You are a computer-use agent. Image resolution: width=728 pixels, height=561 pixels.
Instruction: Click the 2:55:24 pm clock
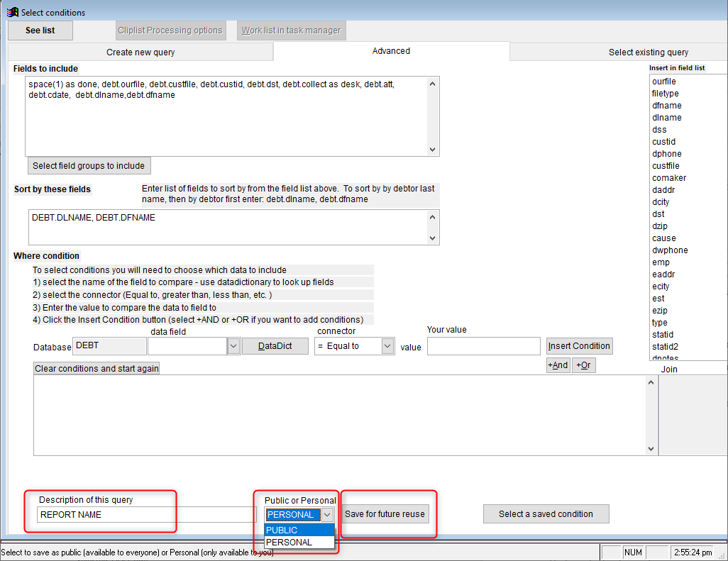click(693, 552)
